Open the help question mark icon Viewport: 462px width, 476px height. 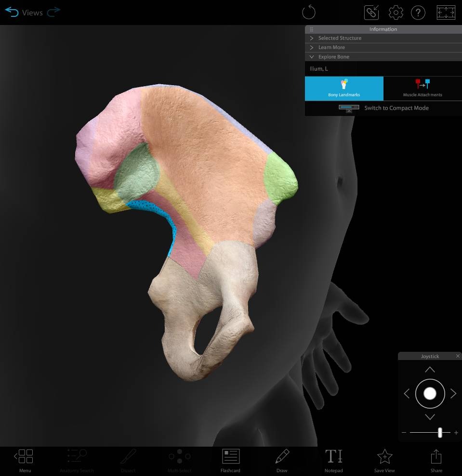(x=418, y=13)
